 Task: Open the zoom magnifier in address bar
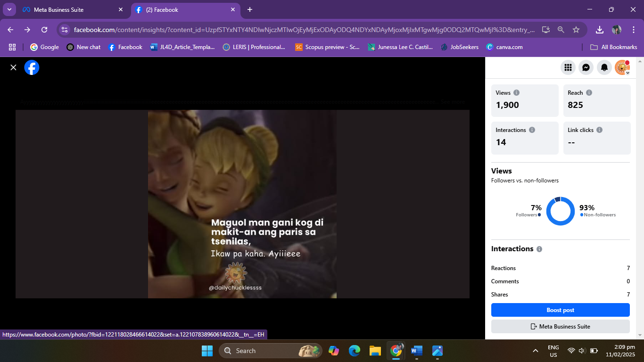pyautogui.click(x=561, y=30)
